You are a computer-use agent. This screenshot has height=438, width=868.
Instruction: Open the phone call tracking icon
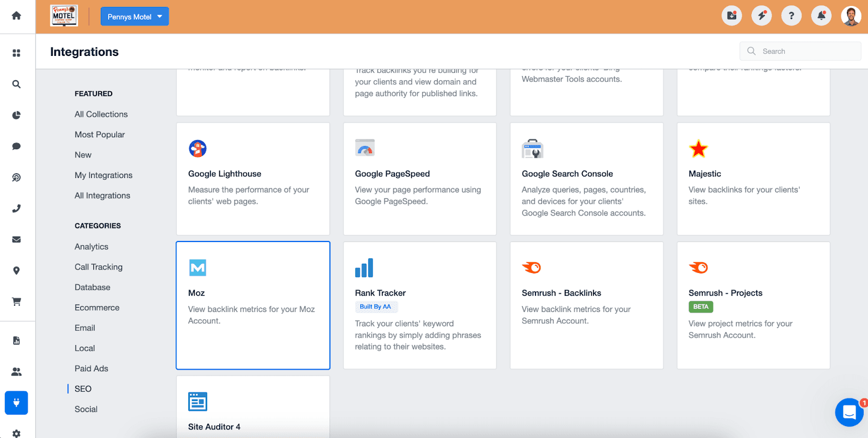coord(16,208)
